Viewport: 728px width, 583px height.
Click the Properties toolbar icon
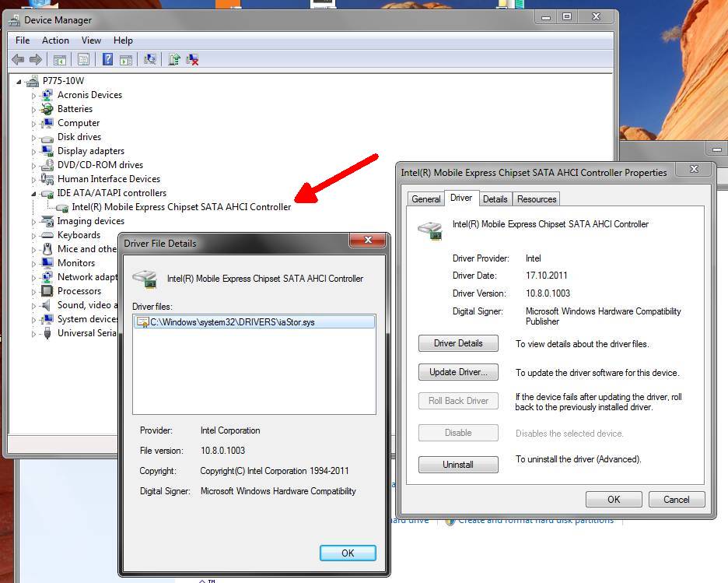click(x=83, y=59)
